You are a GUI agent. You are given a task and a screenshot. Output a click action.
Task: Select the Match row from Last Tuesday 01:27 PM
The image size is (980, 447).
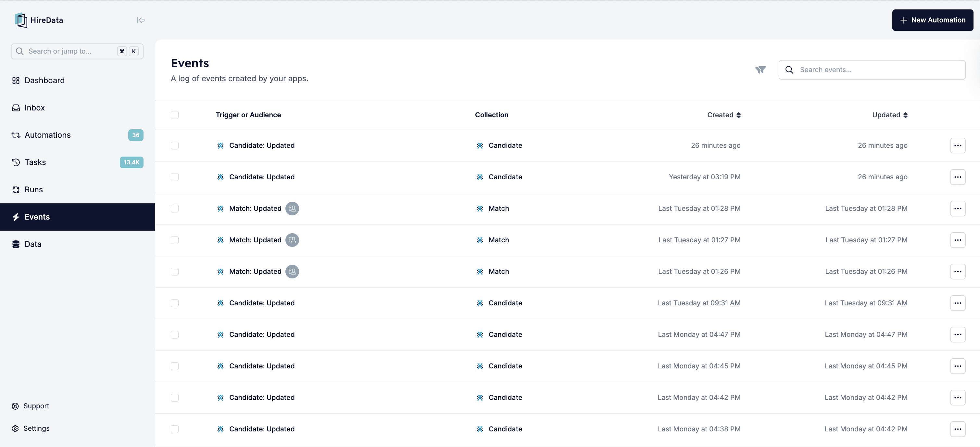175,240
